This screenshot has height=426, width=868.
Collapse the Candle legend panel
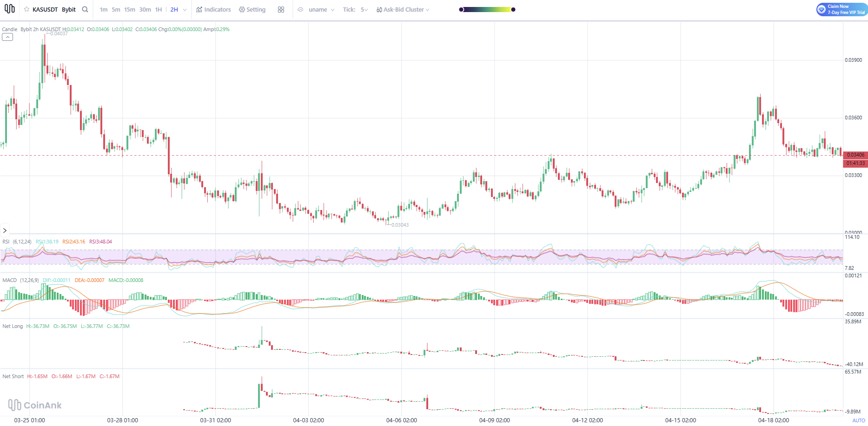click(x=7, y=37)
